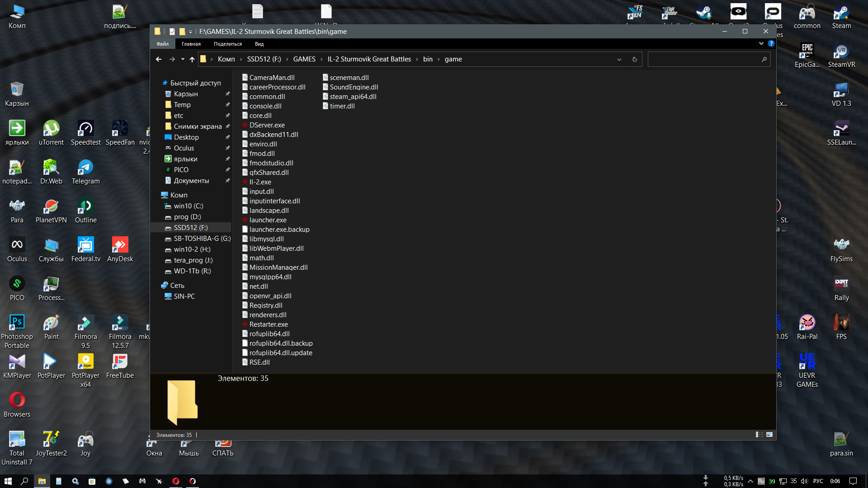Open FreeTube desktop shortcut
Image resolution: width=868 pixels, height=488 pixels.
point(120,366)
